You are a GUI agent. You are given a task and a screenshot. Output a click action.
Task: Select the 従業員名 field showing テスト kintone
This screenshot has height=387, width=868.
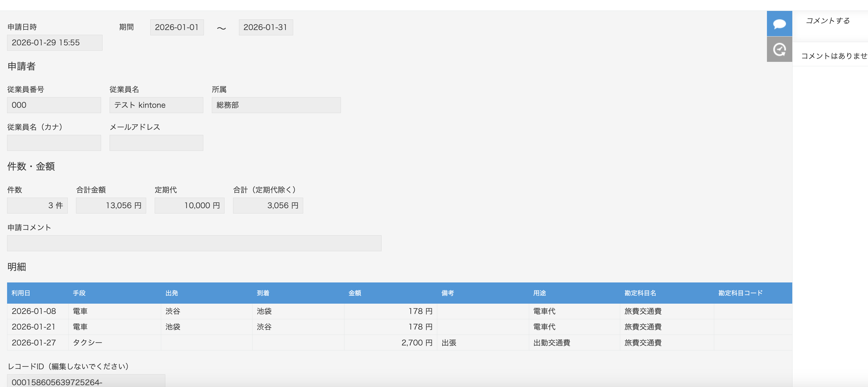[x=156, y=105]
